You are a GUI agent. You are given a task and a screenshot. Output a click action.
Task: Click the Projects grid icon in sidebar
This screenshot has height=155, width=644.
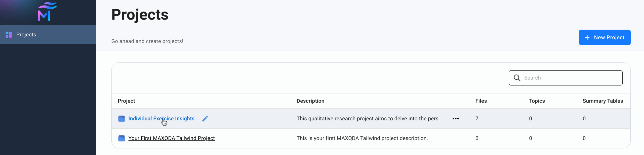9,35
